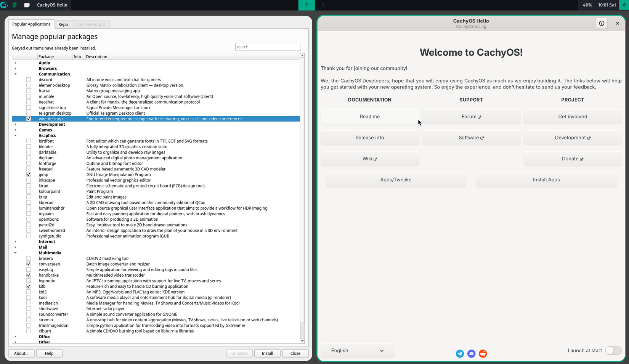Viewport: 629px width, 364px height.
Task: Click the Install button
Action: coord(267,353)
